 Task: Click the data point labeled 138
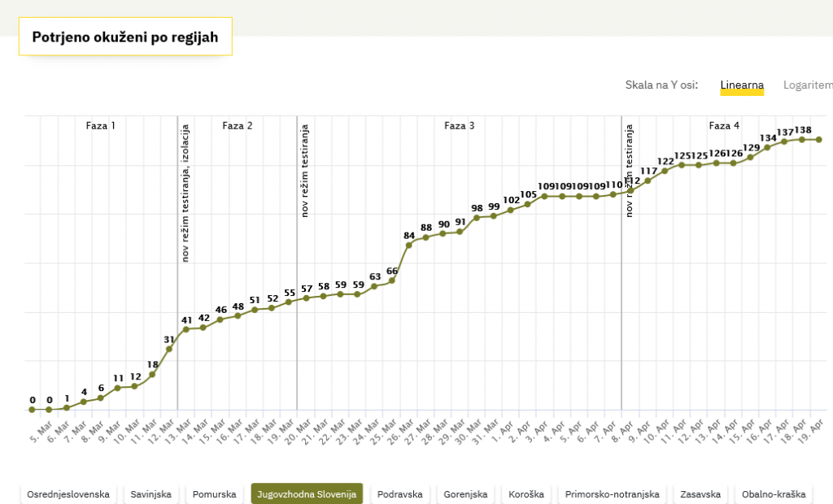(801, 139)
